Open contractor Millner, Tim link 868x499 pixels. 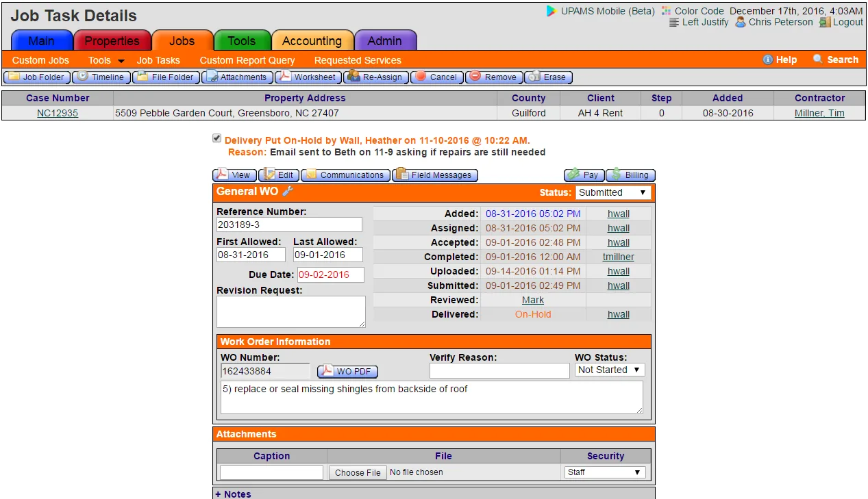pos(819,113)
